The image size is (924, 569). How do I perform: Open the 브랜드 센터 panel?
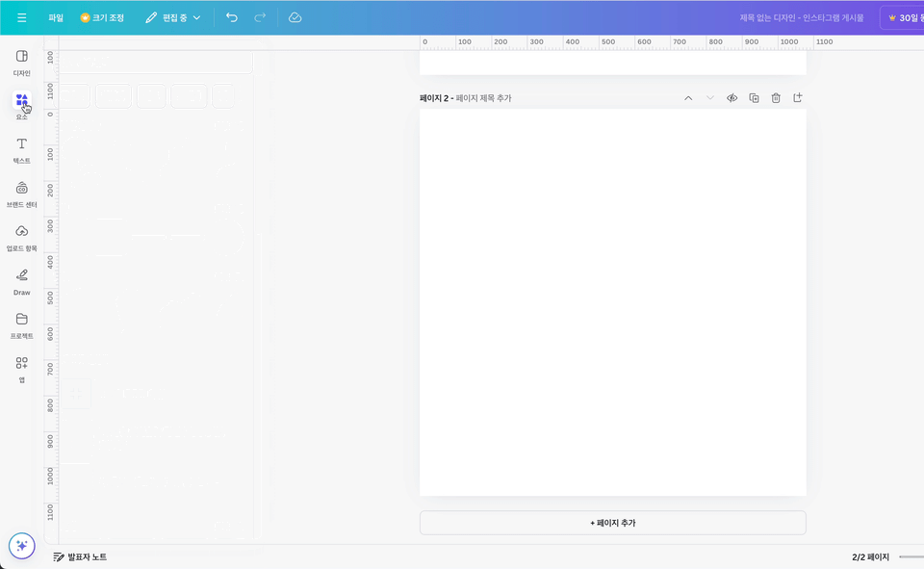tap(21, 194)
